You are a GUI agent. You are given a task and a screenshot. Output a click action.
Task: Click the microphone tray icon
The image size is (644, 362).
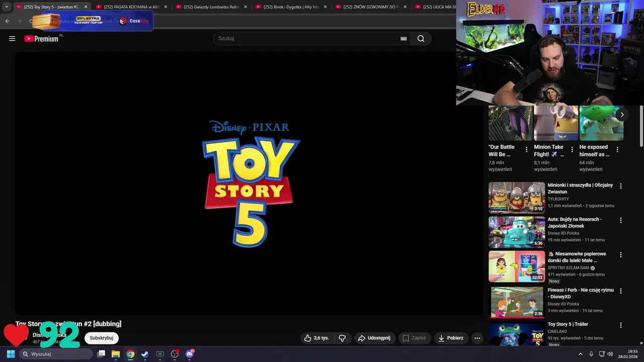pyautogui.click(x=591, y=354)
